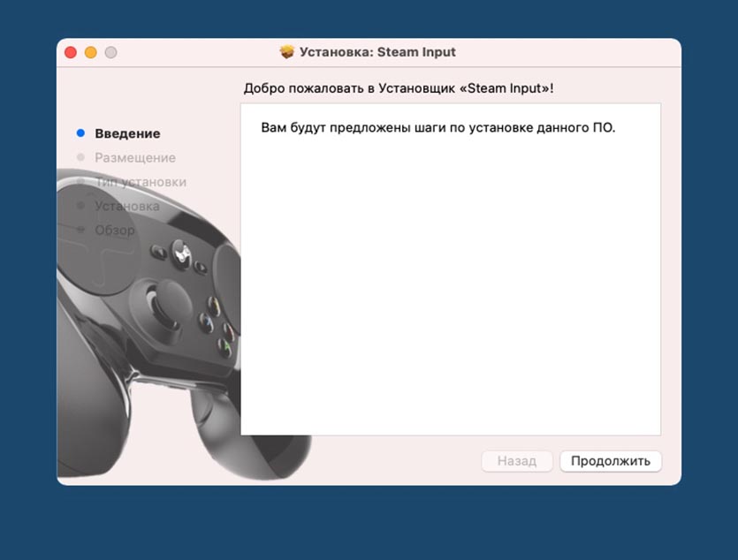This screenshot has width=738, height=560.
Task: Click the Продолжить button
Action: [611, 461]
